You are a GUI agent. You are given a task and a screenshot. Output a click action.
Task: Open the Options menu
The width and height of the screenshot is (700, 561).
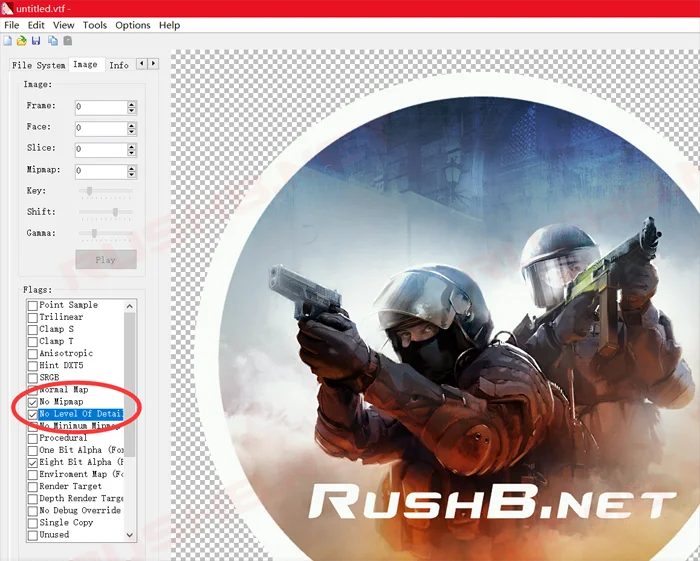[x=133, y=25]
